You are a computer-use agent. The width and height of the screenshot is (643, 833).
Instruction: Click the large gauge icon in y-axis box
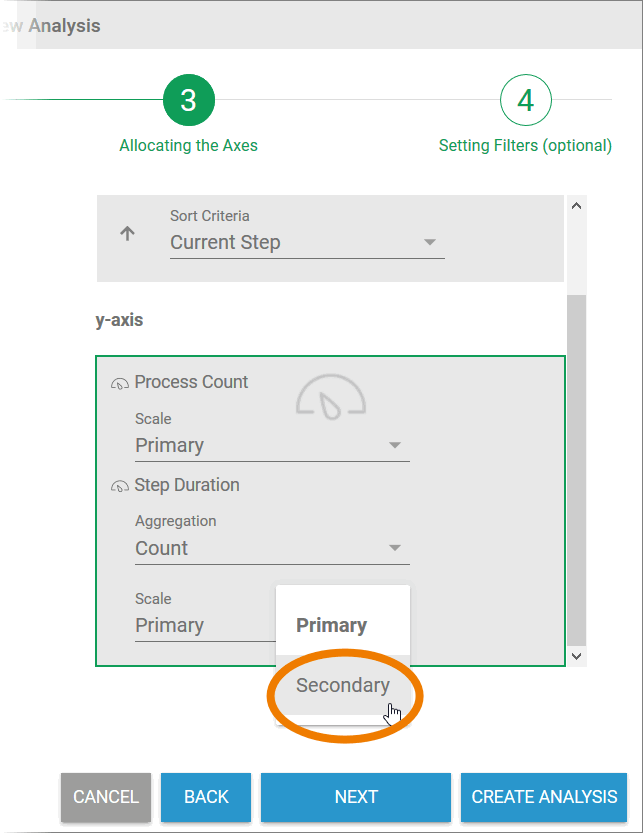click(331, 397)
